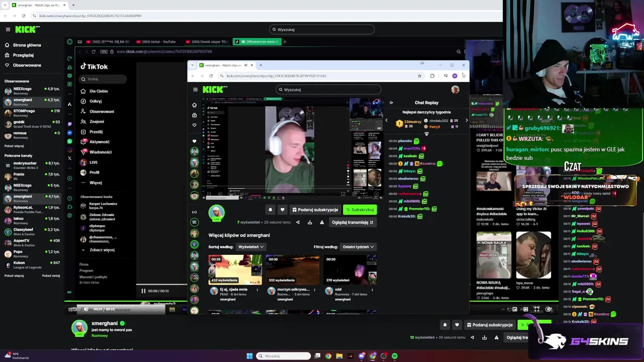Report outer clip with warning triangle icon
Image resolution: width=644 pixels, height=362 pixels.
click(497, 337)
